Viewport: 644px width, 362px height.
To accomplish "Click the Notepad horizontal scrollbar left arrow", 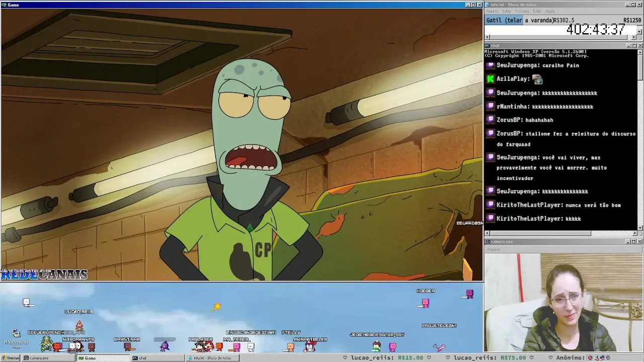I will pos(487,37).
